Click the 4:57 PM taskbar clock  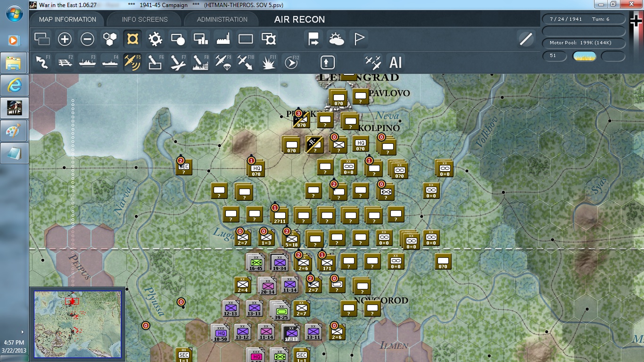(x=14, y=343)
